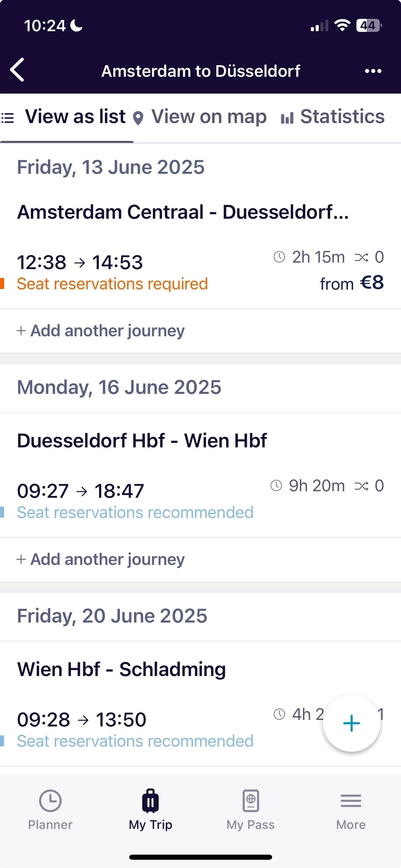Open Duesseldorf Hbf to Wien Hbf journey
This screenshot has width=401, height=868.
coord(142,441)
